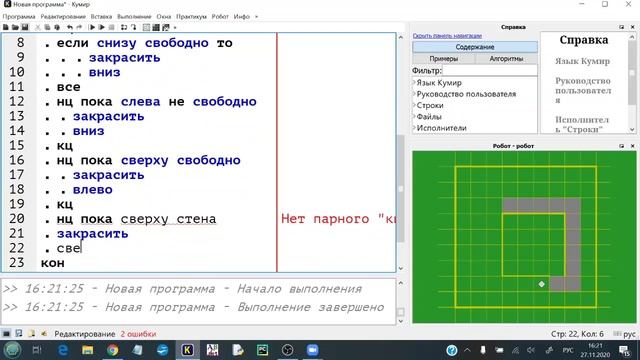Open the Редактирование menu
640x360 pixels.
63,17
